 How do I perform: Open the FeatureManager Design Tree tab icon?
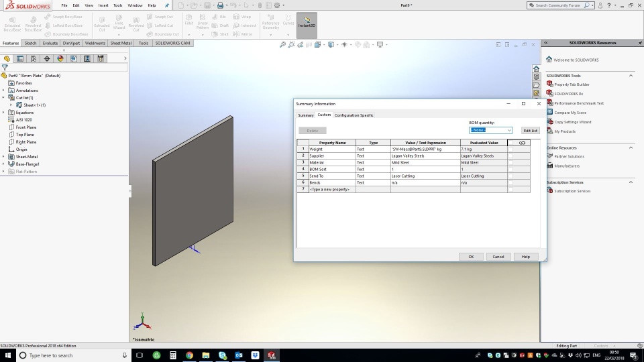pyautogui.click(x=7, y=59)
